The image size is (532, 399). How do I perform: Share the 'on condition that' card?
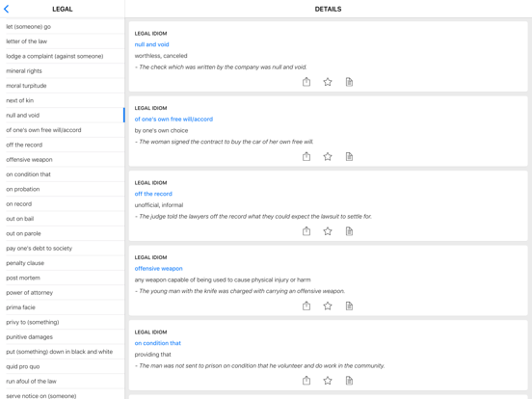point(306,381)
